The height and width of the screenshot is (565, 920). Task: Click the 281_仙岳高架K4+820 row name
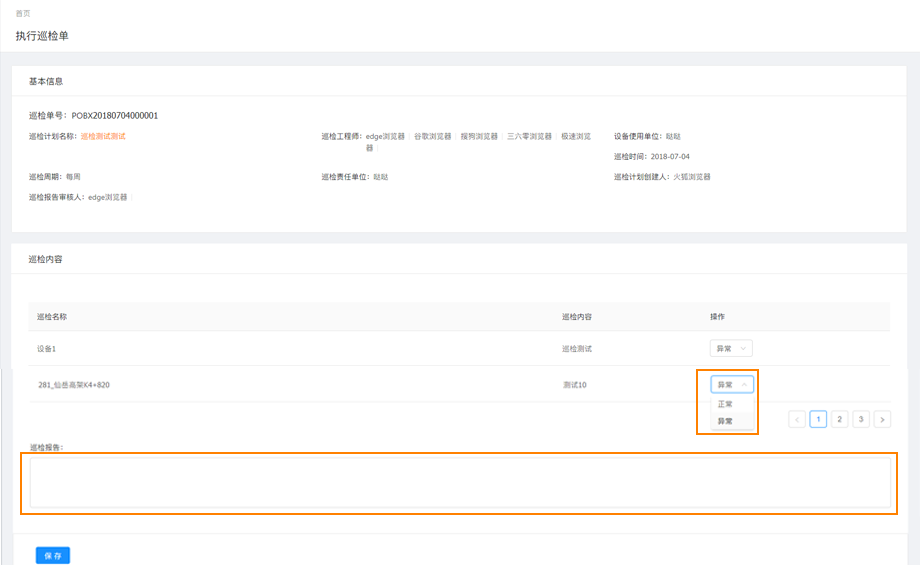pyautogui.click(x=73, y=384)
